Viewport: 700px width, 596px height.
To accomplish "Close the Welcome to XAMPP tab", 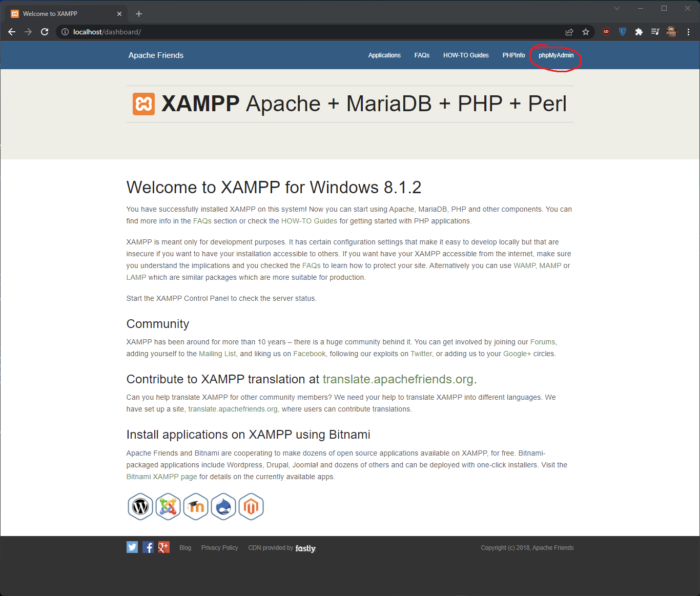I will point(119,14).
